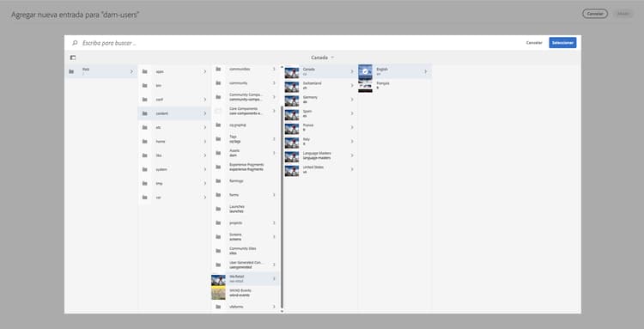
Task: Expand the etc folder chevron
Action: [x=205, y=127]
